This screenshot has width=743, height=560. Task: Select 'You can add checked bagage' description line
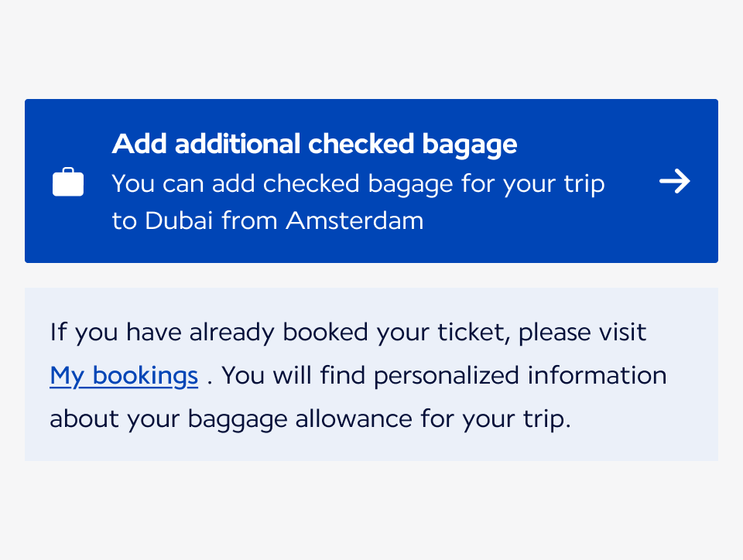pos(358,184)
